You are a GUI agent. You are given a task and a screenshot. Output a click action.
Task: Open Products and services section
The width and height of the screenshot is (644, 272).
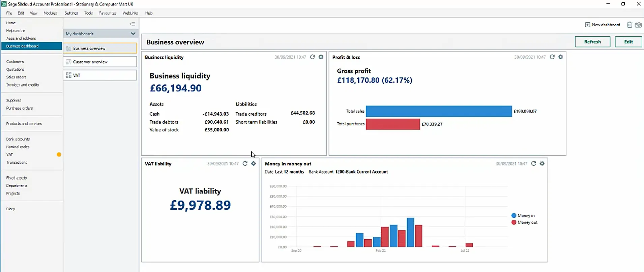(24, 124)
